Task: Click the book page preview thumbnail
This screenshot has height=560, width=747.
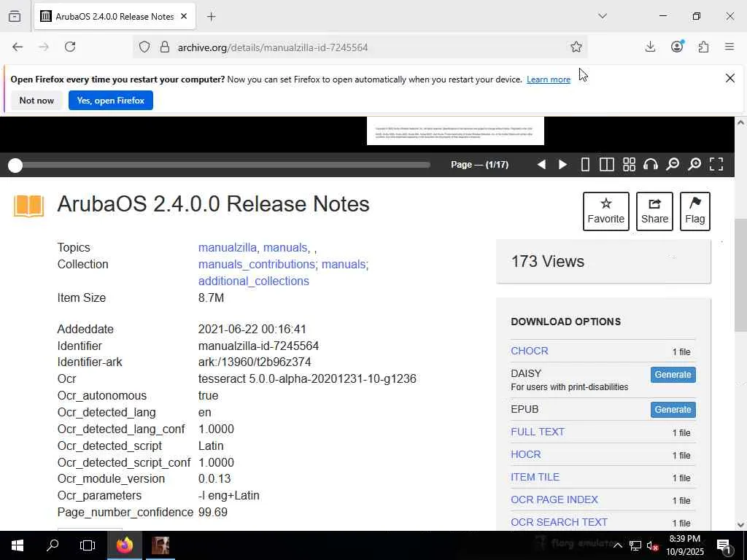Action: tap(455, 131)
